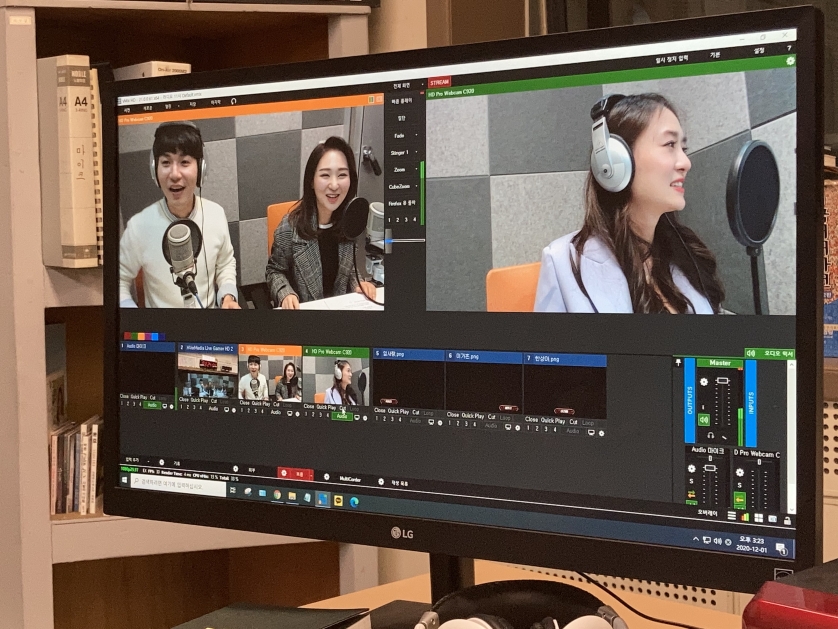This screenshot has height=629, width=838.
Task: Expand the Zoom transition dropdown arrow
Action: click(x=418, y=169)
